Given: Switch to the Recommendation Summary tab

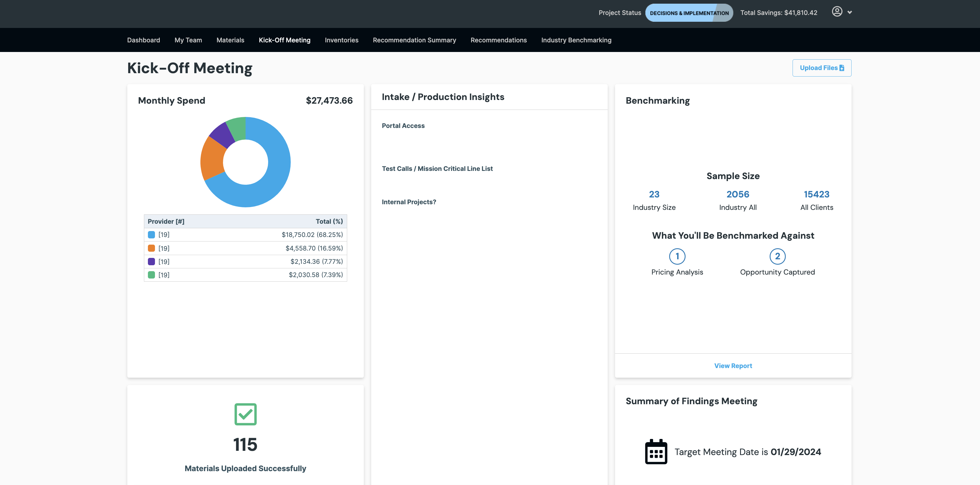Looking at the screenshot, I should click(x=414, y=40).
